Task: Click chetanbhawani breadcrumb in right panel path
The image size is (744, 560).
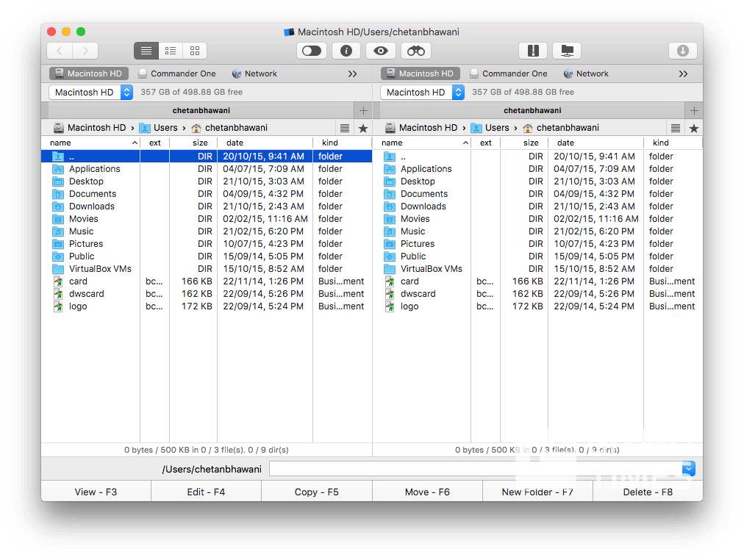Action: pos(561,128)
